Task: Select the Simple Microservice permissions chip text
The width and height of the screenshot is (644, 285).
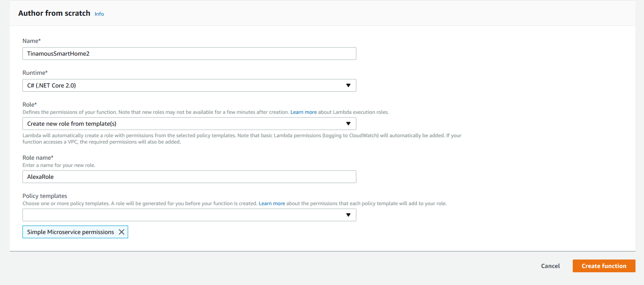Action: click(x=70, y=232)
